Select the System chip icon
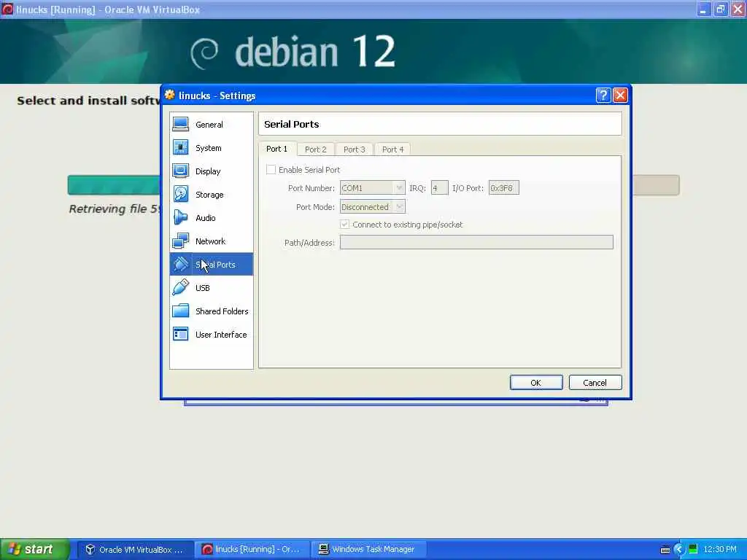The image size is (747, 560). coord(181,147)
